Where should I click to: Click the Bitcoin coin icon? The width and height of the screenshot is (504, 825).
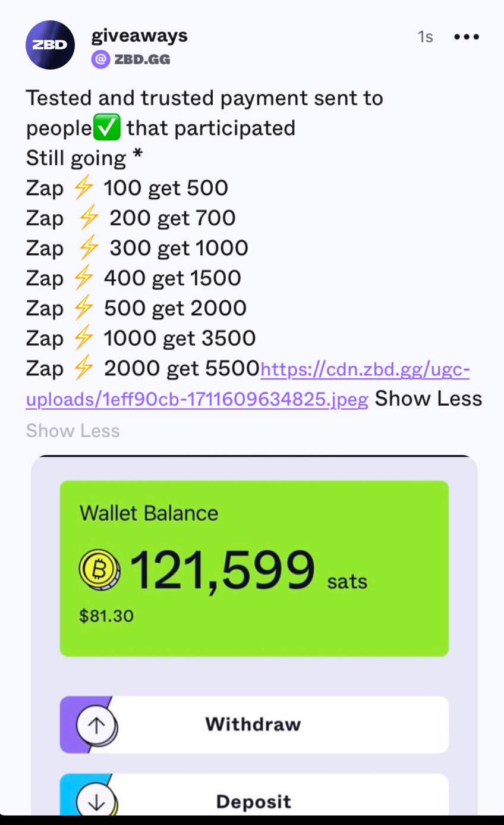99,570
